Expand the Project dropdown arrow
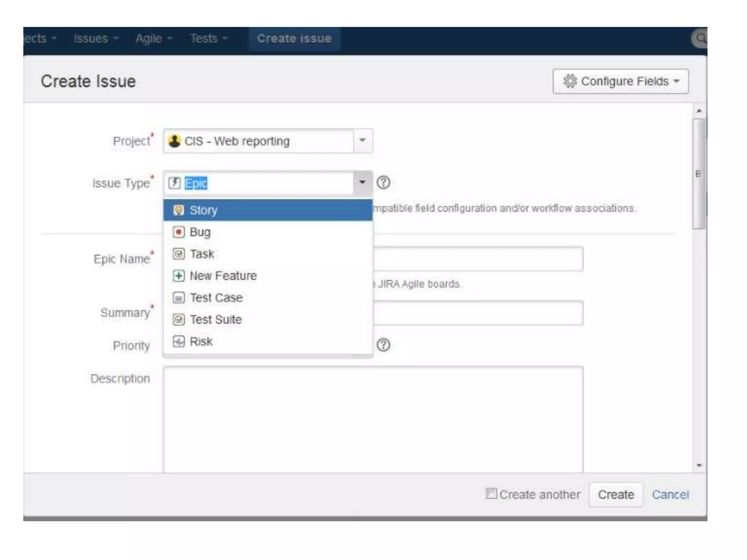 362,140
